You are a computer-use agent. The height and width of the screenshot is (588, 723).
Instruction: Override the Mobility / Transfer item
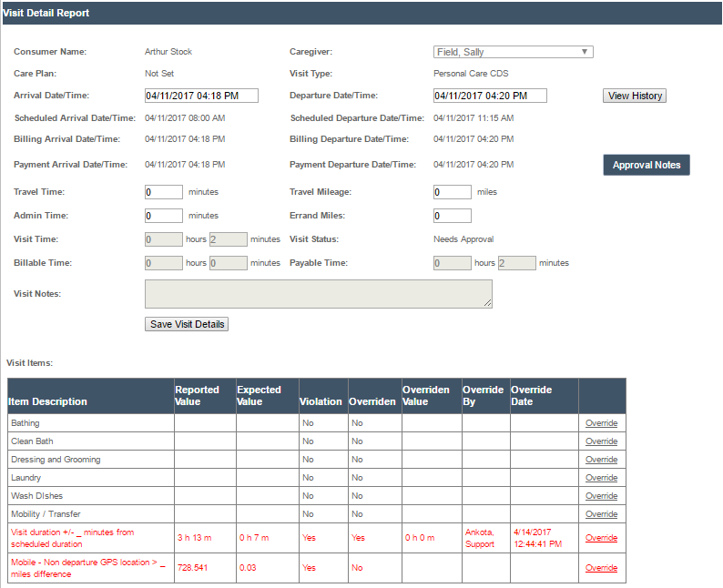601,514
